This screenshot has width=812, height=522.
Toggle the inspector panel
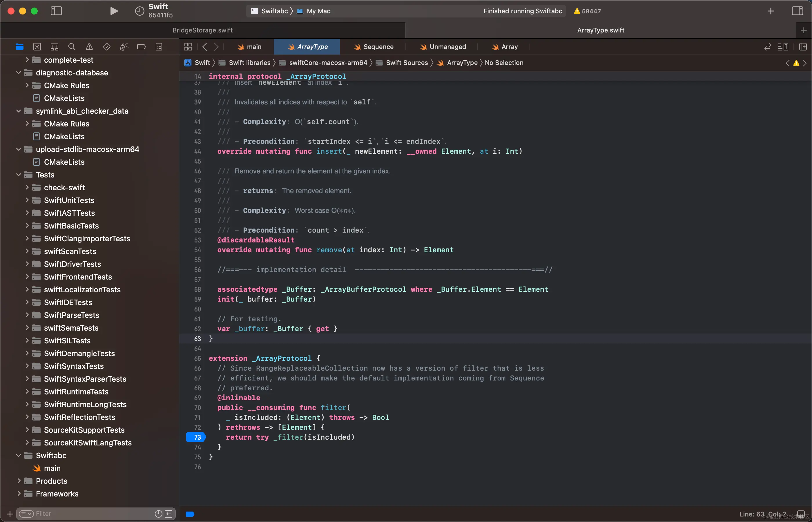pyautogui.click(x=797, y=11)
